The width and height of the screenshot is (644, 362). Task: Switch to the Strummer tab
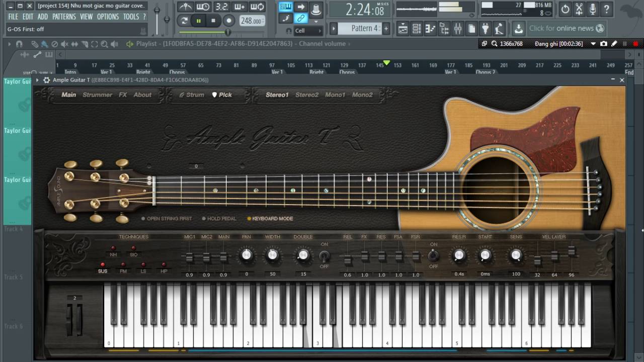click(98, 95)
